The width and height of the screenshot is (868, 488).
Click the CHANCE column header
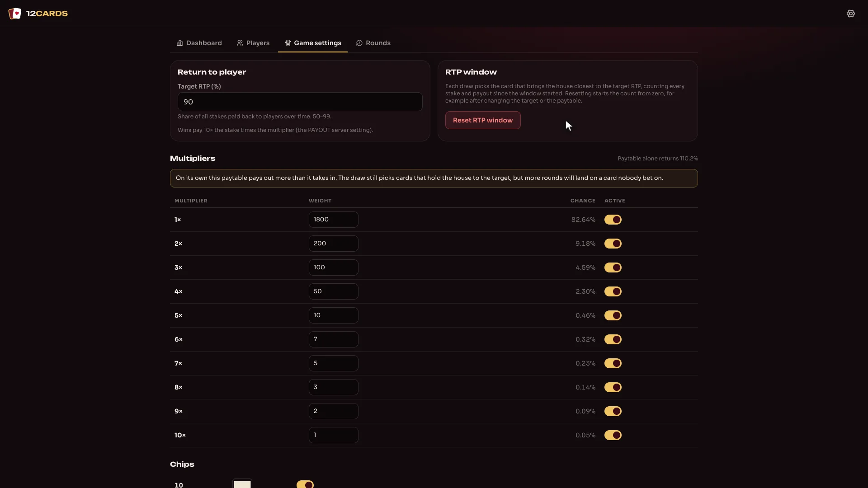(583, 201)
